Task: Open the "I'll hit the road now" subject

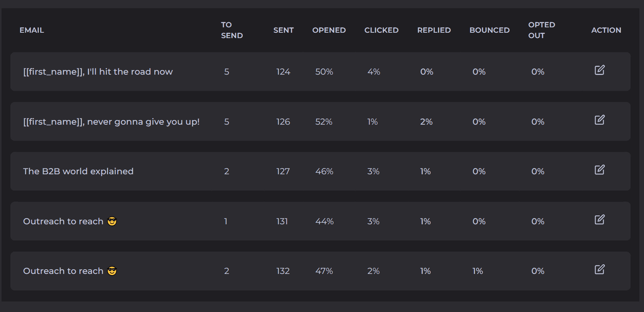Action: point(98,72)
